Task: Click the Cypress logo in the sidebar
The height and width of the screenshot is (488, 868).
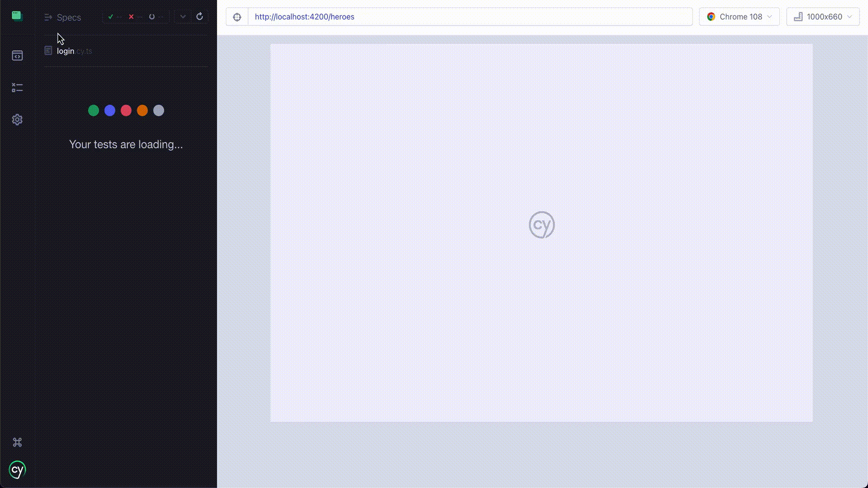Action: tap(17, 470)
